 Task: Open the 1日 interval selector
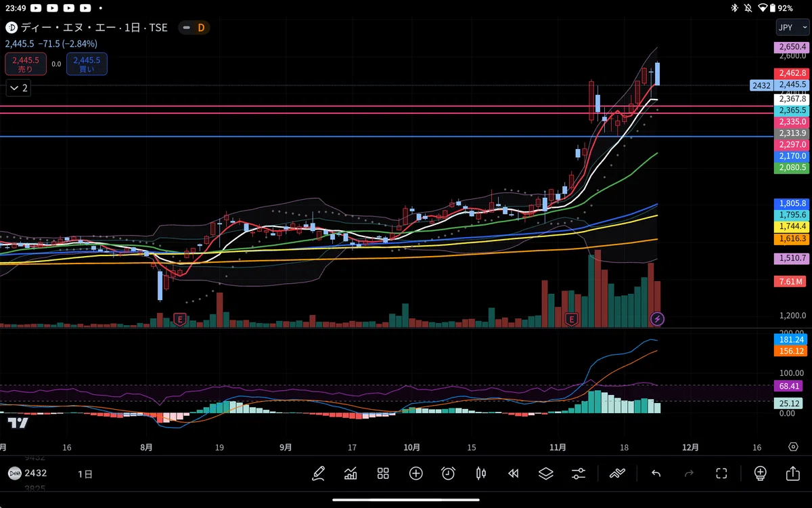[85, 473]
